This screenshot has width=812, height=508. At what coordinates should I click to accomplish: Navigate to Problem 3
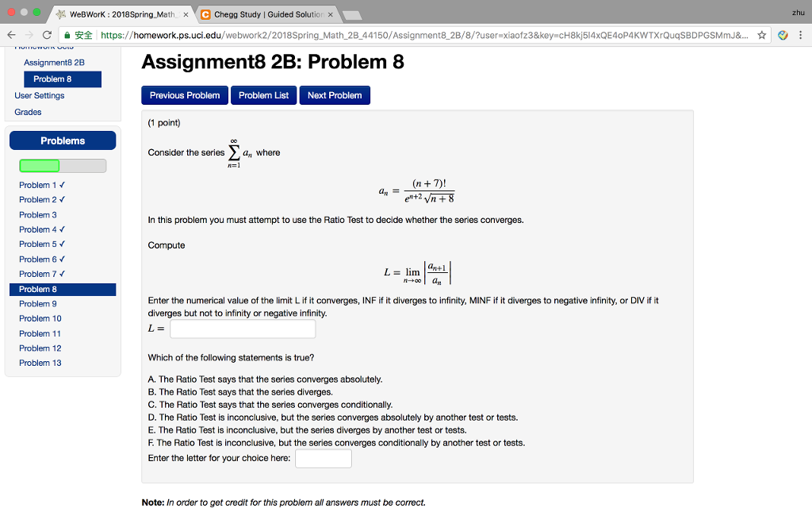pyautogui.click(x=38, y=214)
